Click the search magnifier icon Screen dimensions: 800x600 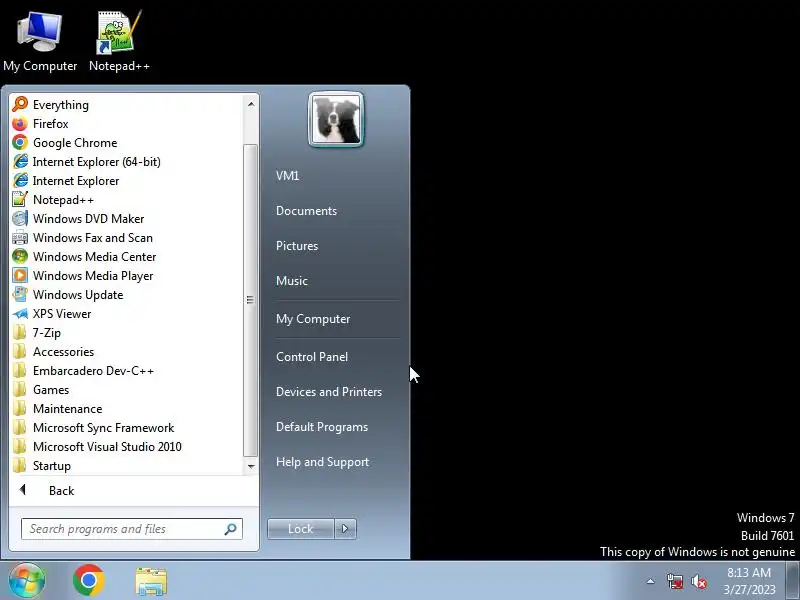point(231,529)
